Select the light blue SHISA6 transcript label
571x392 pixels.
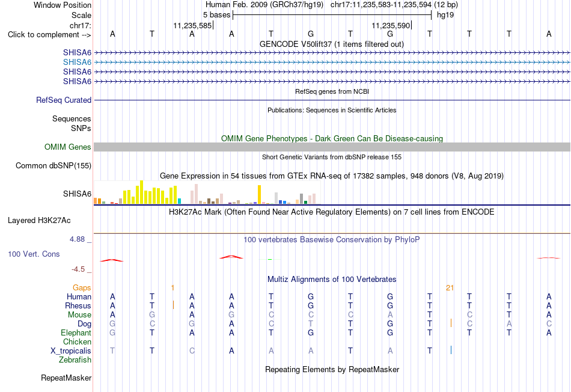pos(77,63)
